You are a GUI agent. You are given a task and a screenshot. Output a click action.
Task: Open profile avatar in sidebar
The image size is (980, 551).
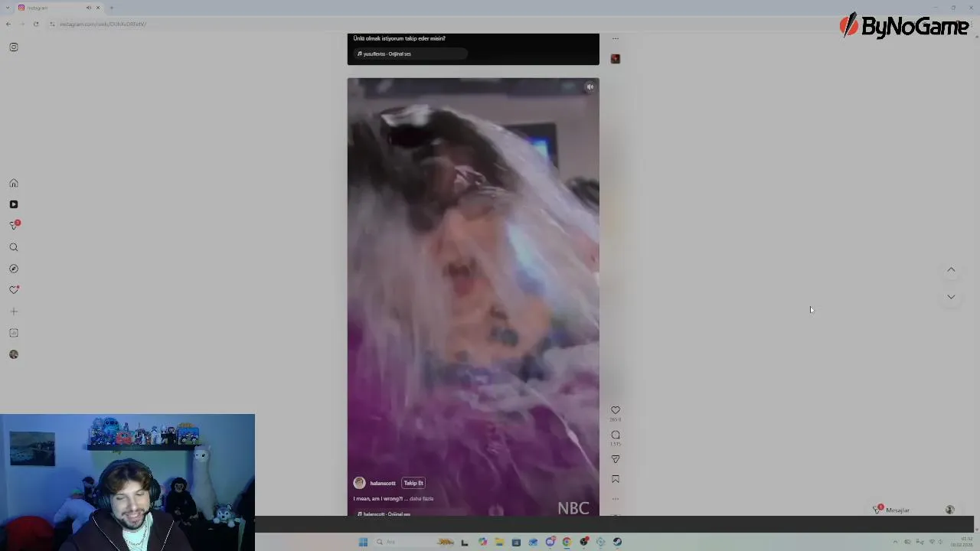tap(14, 354)
